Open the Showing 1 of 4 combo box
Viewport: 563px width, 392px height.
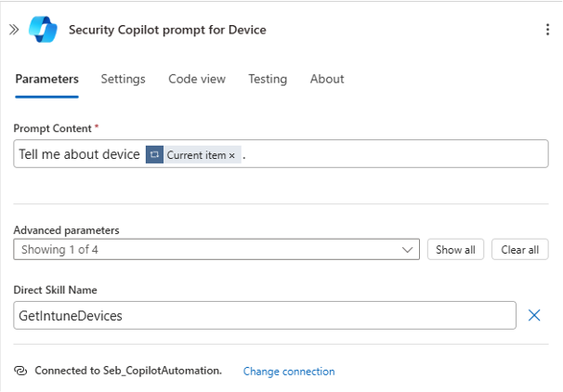[216, 249]
